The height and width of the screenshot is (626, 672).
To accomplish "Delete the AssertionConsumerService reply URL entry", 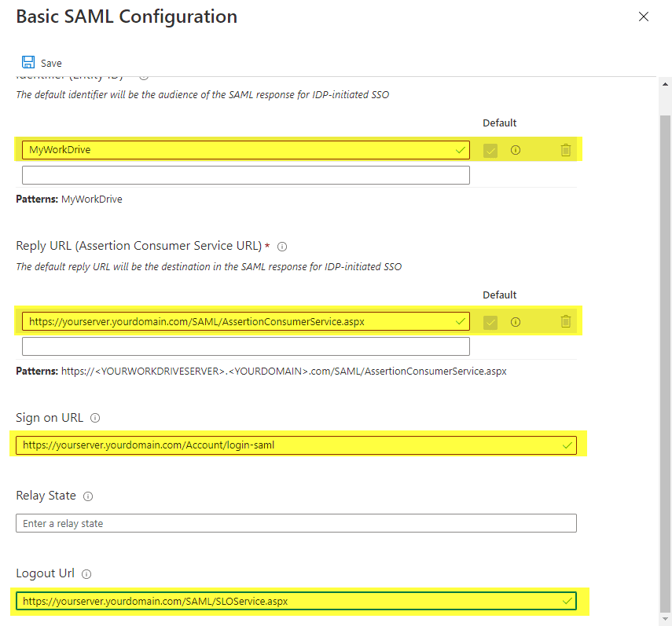I will click(x=565, y=321).
